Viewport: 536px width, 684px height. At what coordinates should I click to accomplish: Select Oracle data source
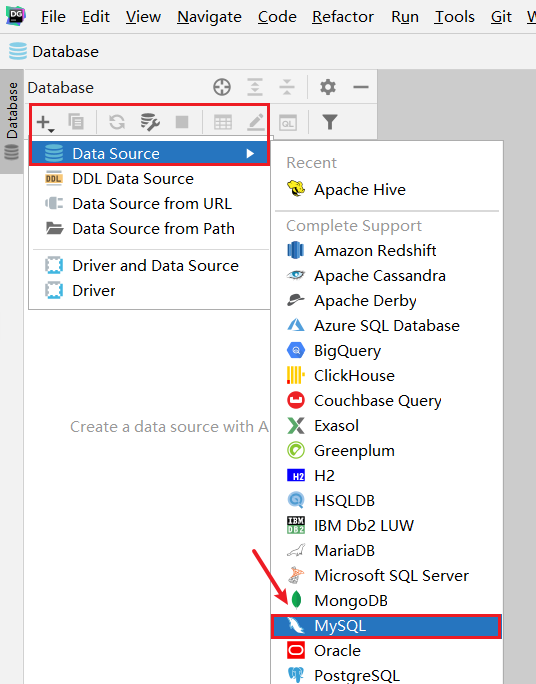(387, 651)
